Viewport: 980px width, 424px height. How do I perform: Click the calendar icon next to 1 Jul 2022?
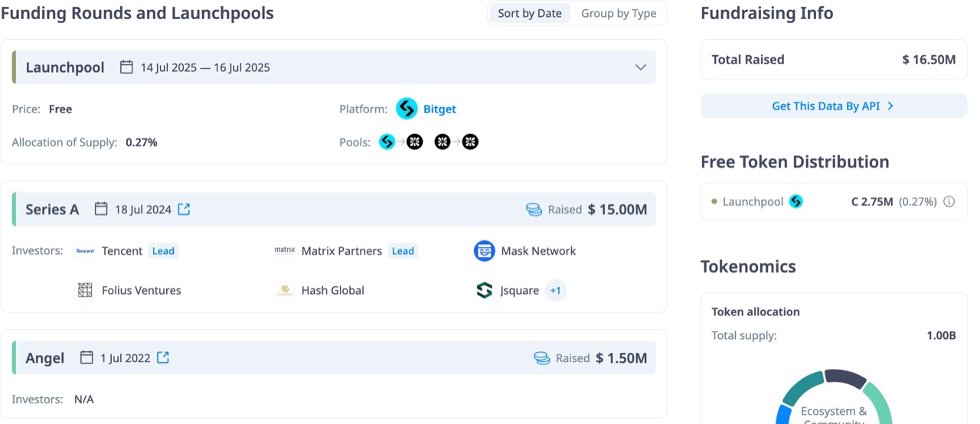click(87, 357)
